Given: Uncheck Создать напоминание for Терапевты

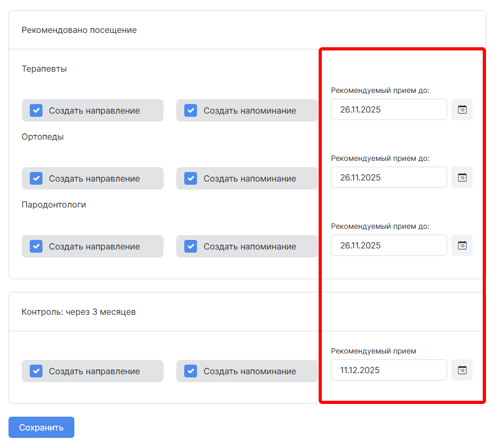Looking at the screenshot, I should pyautogui.click(x=191, y=110).
